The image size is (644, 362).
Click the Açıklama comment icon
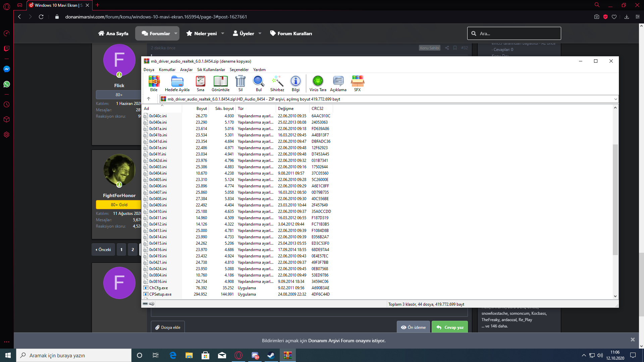coord(338,83)
